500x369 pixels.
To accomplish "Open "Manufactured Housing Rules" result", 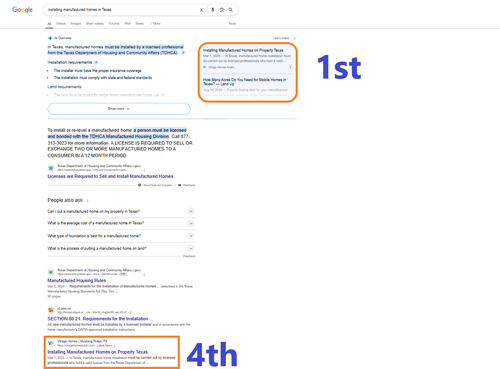I will (77, 281).
